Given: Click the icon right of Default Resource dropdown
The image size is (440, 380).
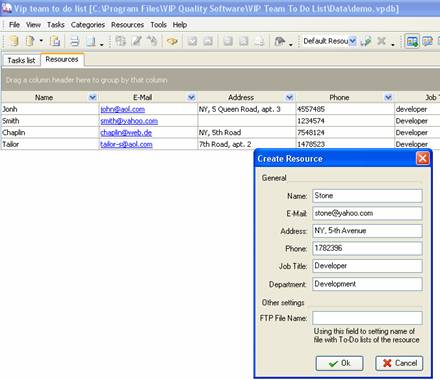Looking at the screenshot, I should click(366, 41).
